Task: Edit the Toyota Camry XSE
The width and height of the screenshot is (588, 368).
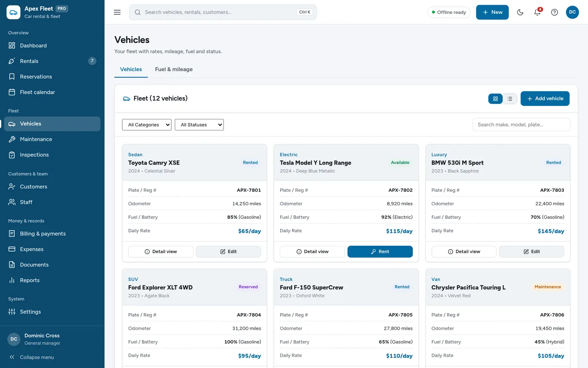Action: (228, 252)
